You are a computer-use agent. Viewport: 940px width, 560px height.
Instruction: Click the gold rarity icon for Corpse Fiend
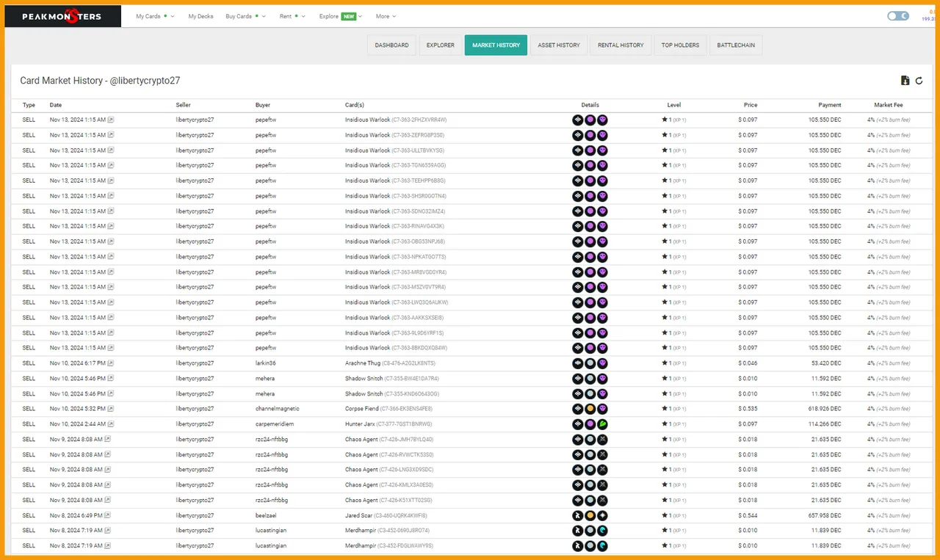click(x=590, y=409)
